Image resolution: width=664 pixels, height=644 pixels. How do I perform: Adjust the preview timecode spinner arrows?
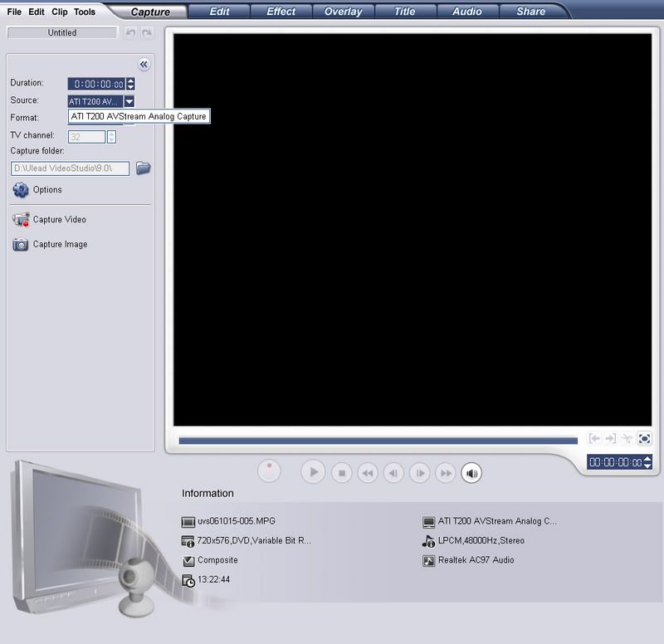coord(647,462)
